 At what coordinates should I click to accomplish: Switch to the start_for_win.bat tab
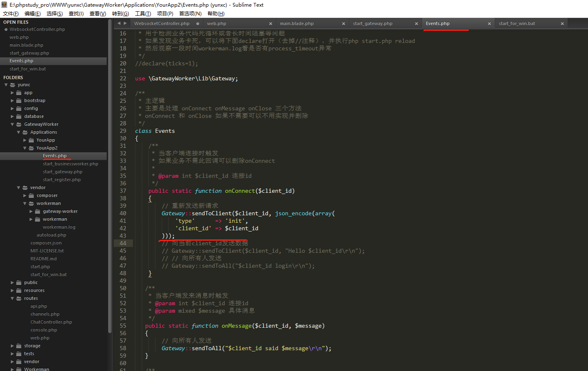[517, 24]
